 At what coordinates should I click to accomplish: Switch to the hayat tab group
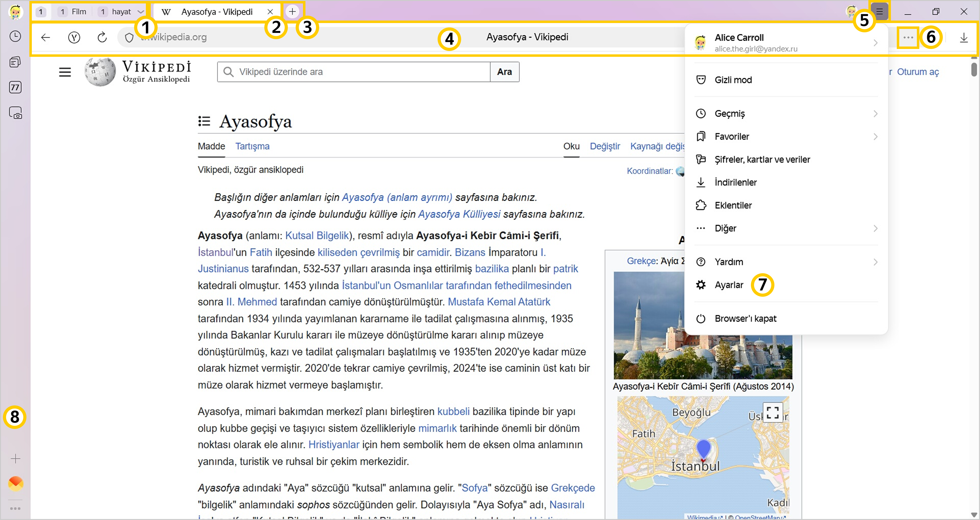pyautogui.click(x=116, y=12)
